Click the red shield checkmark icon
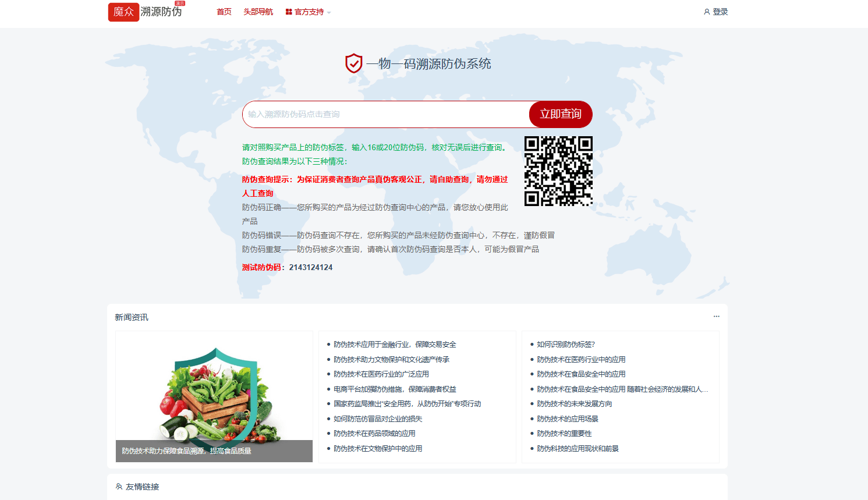868x500 pixels. 353,63
